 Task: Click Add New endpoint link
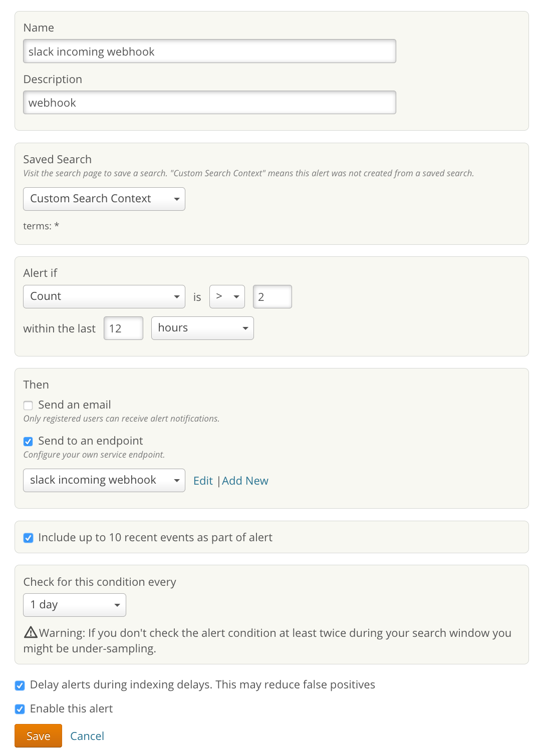click(x=245, y=481)
